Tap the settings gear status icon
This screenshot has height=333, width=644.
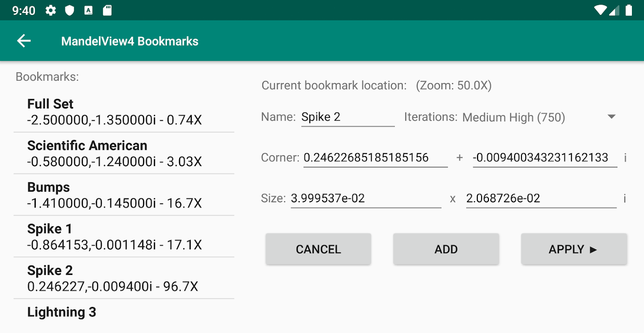(51, 10)
